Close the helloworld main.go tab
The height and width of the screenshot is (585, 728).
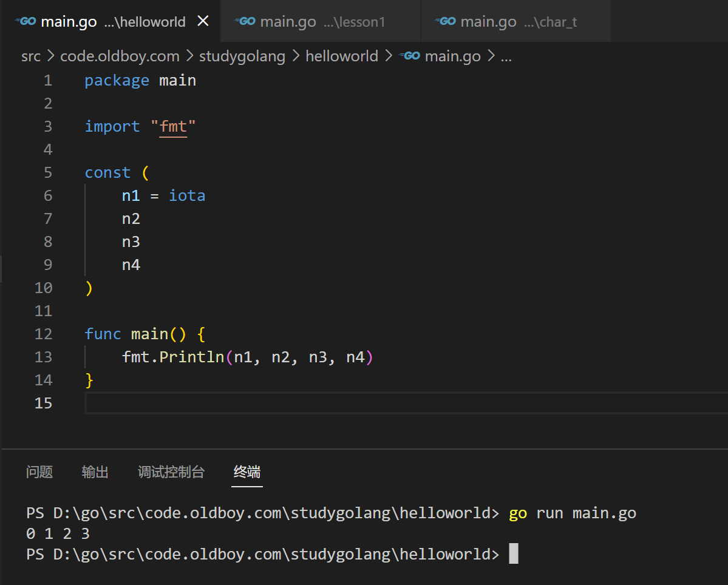pyautogui.click(x=203, y=21)
